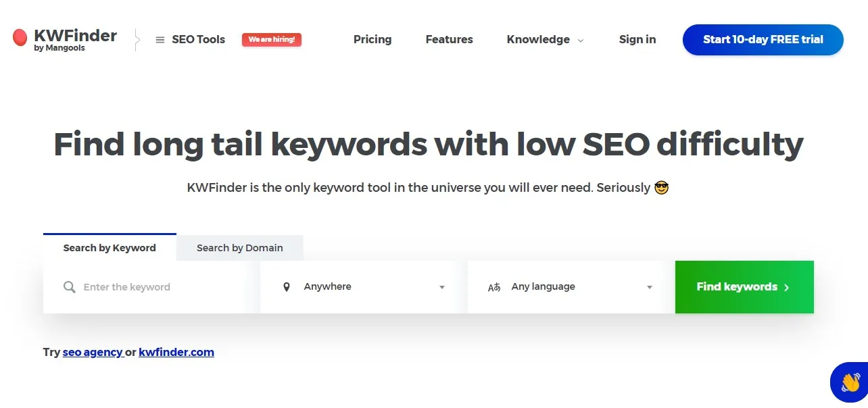Screen dimensions: 868x408
Task: Start the 10-day FREE trial
Action: [x=763, y=40]
